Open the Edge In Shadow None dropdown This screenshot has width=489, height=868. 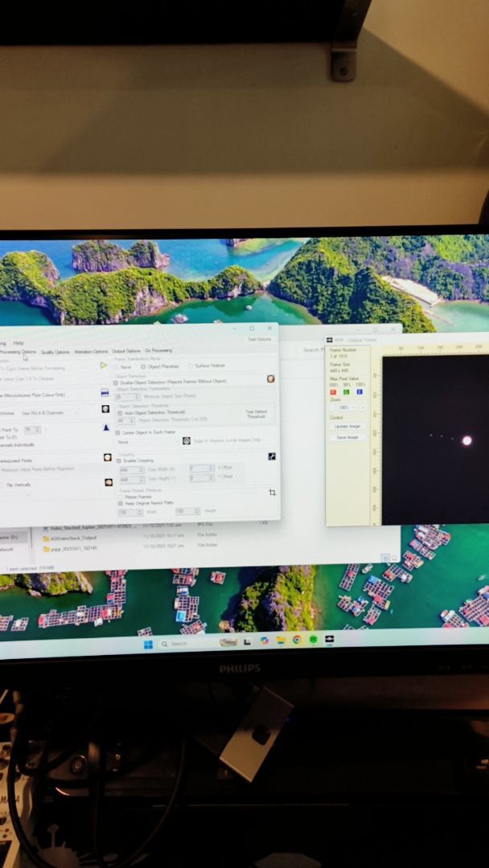pyautogui.click(x=148, y=442)
